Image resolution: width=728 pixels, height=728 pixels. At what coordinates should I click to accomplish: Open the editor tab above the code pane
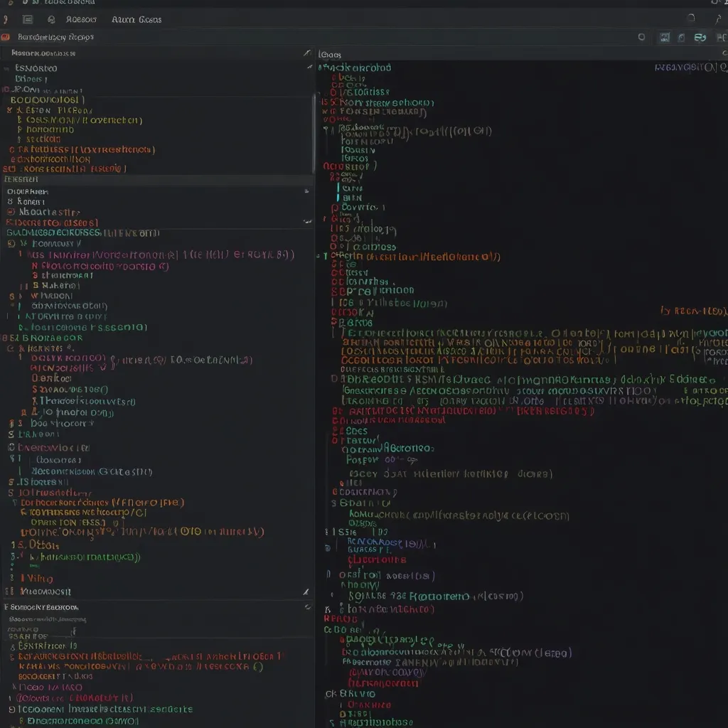pos(330,54)
